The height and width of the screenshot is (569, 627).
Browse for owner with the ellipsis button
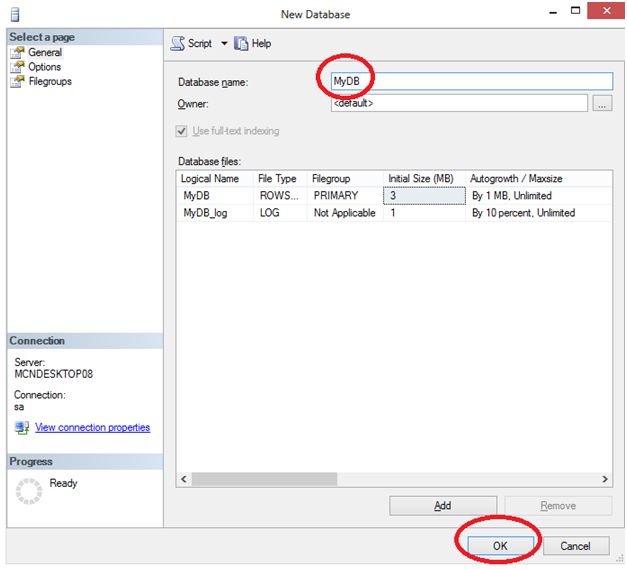click(x=602, y=103)
